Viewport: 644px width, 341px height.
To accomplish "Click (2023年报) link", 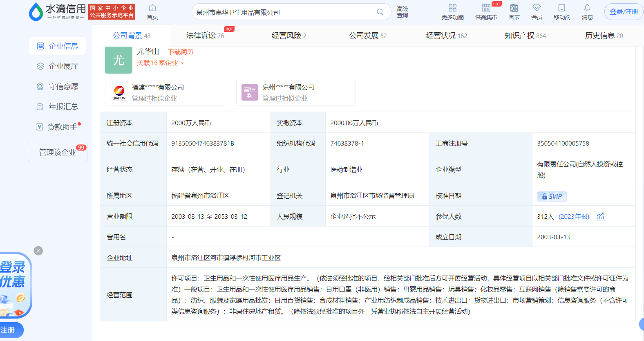I will [x=574, y=216].
